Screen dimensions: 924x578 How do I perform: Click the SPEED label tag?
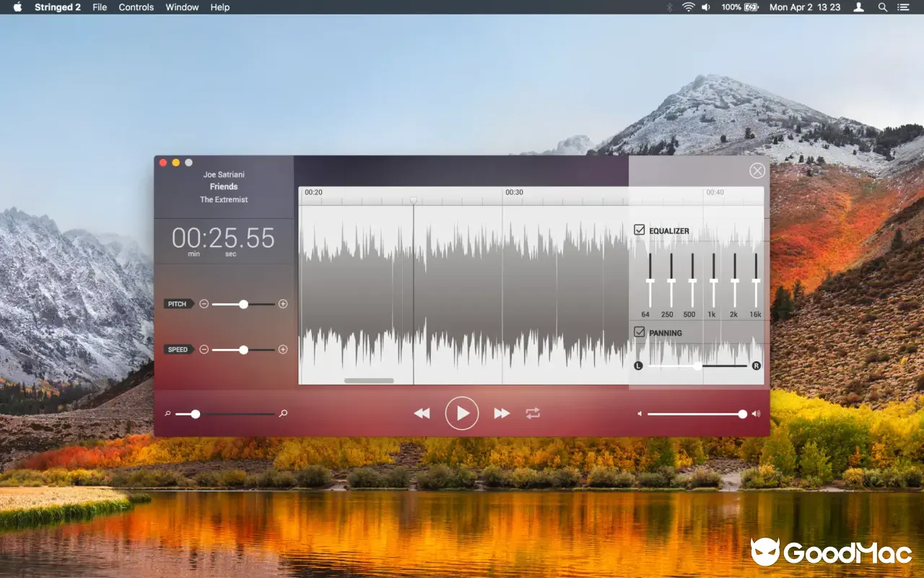[x=178, y=350]
